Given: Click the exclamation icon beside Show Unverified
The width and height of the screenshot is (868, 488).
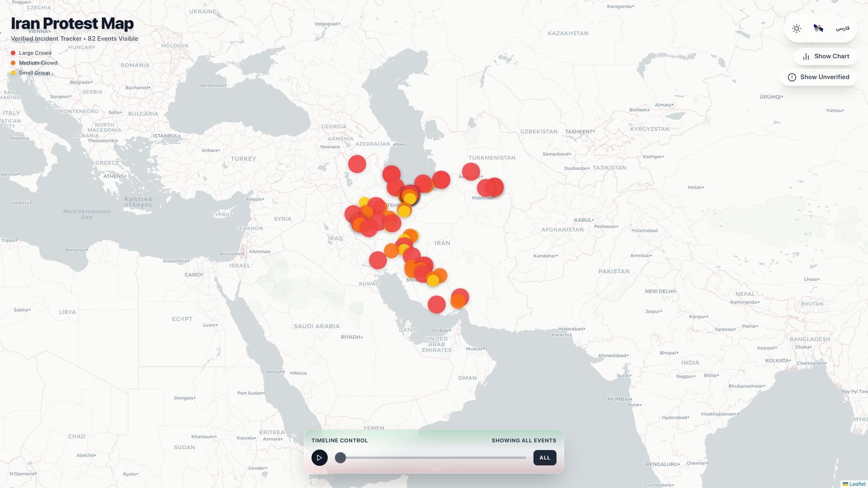Looking at the screenshot, I should 792,77.
